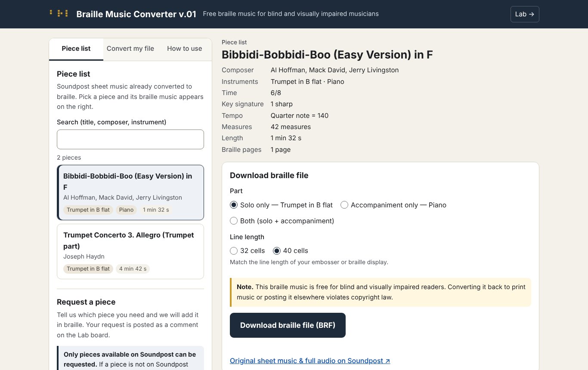Click the '1 page' braille pages value

tap(281, 150)
